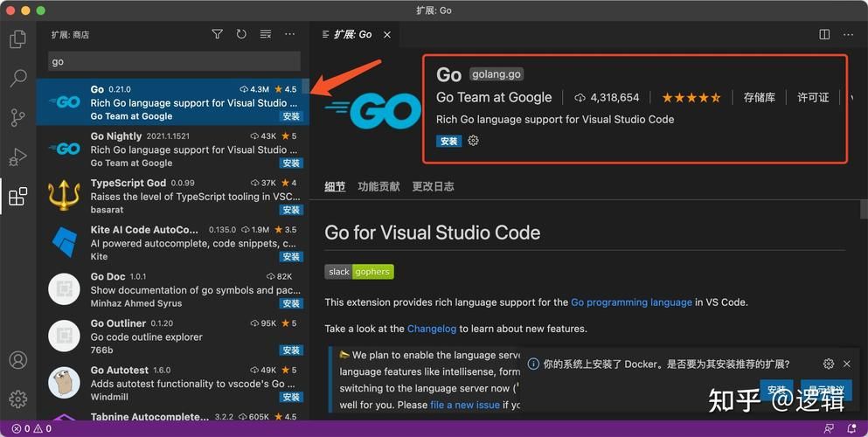Open the Changelog link

click(x=432, y=329)
